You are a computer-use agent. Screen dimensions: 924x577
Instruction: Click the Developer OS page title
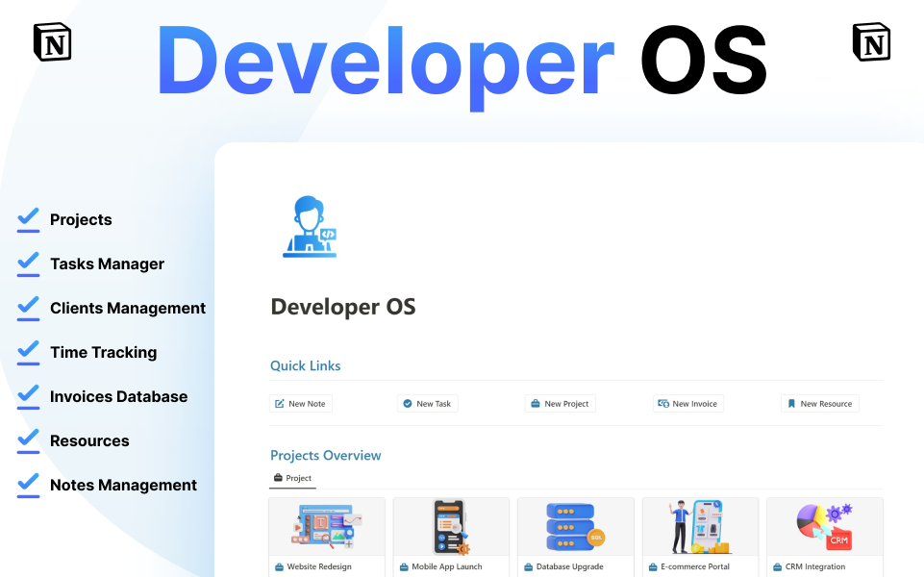[x=343, y=307]
